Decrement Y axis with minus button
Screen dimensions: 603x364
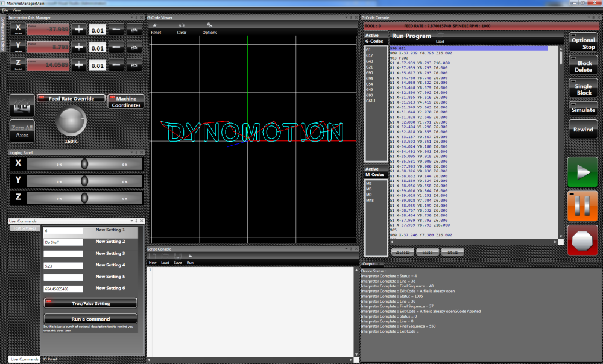coord(116,47)
